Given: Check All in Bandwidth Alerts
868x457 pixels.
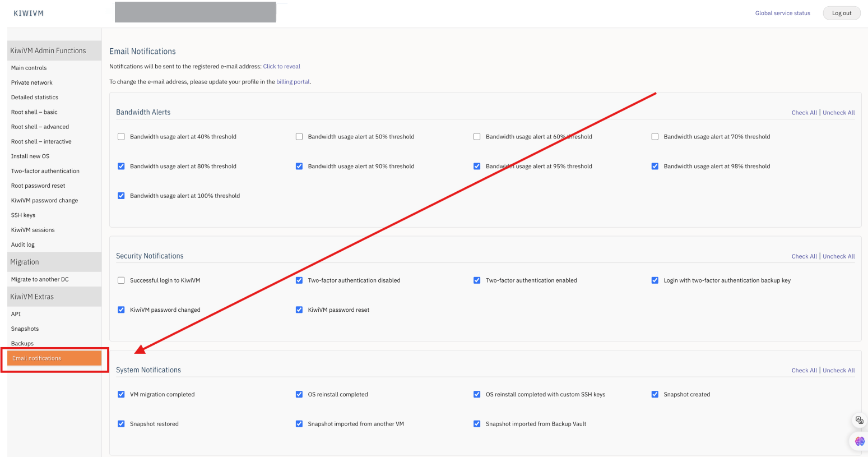Looking at the screenshot, I should coord(804,113).
